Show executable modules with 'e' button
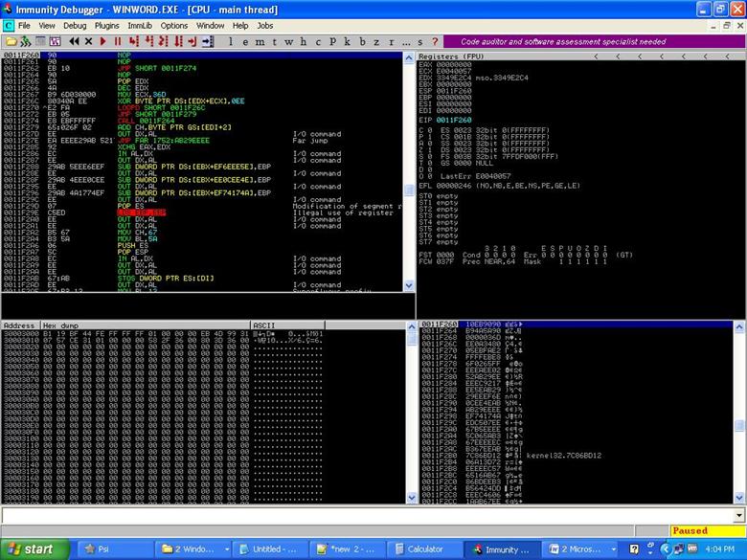The height and width of the screenshot is (560, 747). point(247,42)
